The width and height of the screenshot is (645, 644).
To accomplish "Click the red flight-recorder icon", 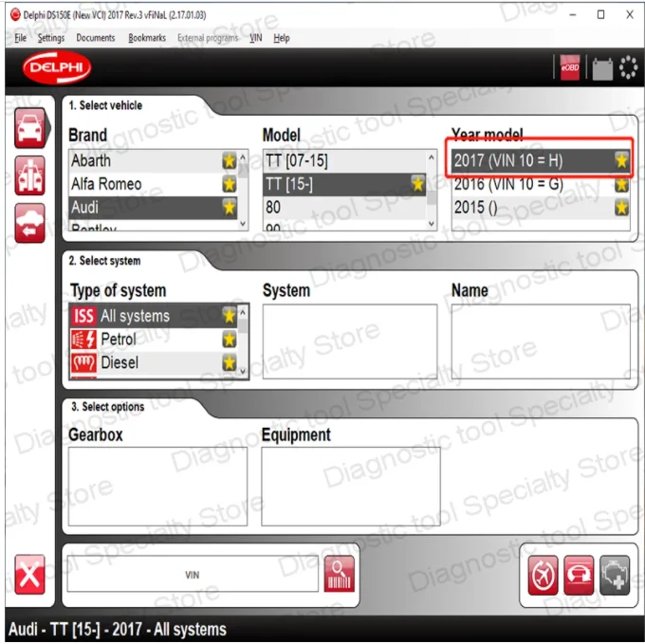I will 543,575.
